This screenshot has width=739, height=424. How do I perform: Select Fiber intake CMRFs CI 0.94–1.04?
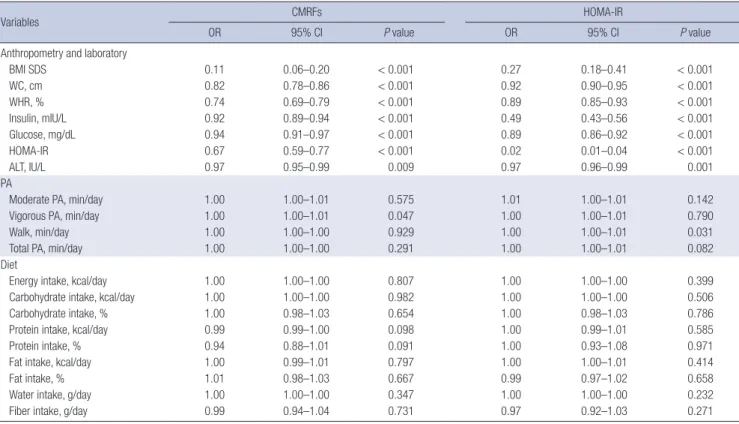pos(306,411)
